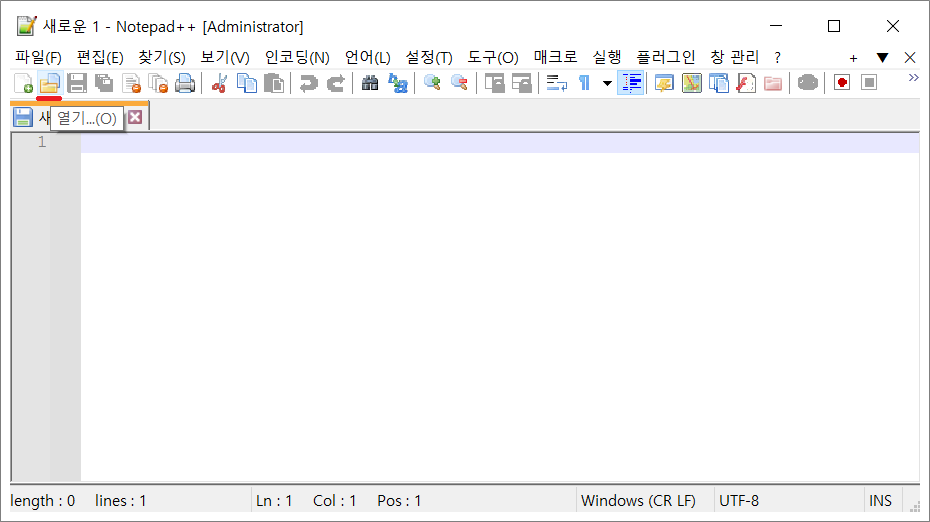Screen dimensions: 930x522
Task: Toggle the indent guide icon
Action: [631, 83]
